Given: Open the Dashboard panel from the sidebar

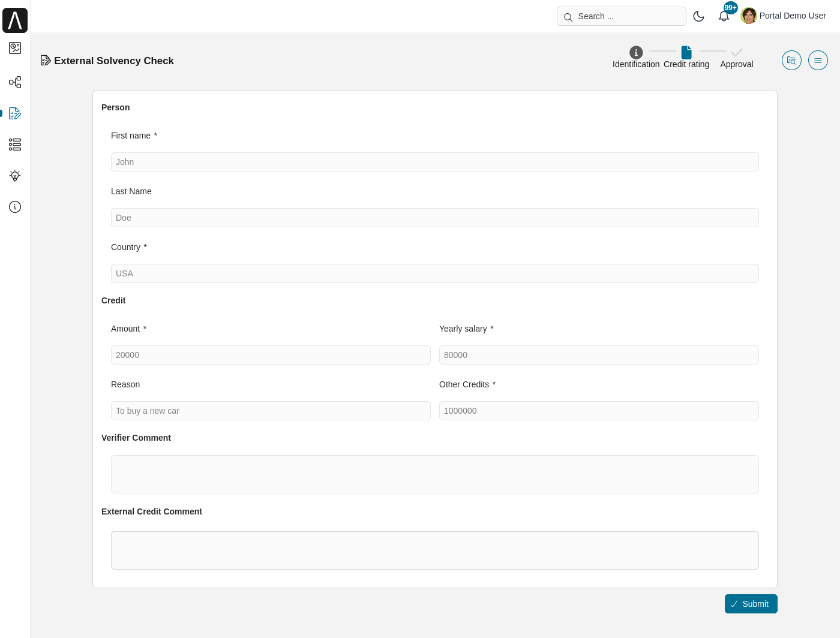Looking at the screenshot, I should tap(14, 48).
